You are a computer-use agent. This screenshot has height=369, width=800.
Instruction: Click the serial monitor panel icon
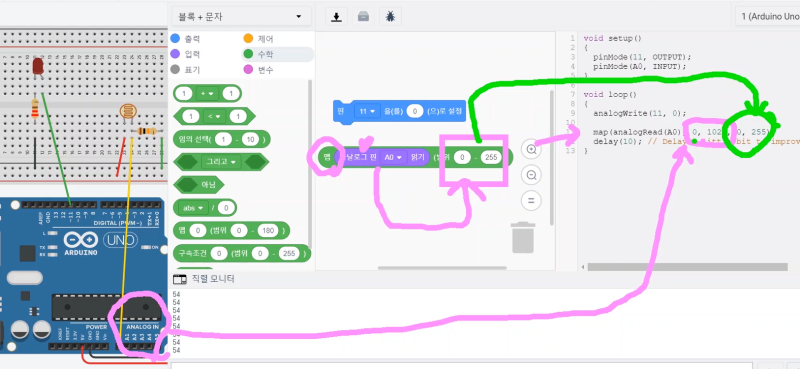(x=180, y=279)
